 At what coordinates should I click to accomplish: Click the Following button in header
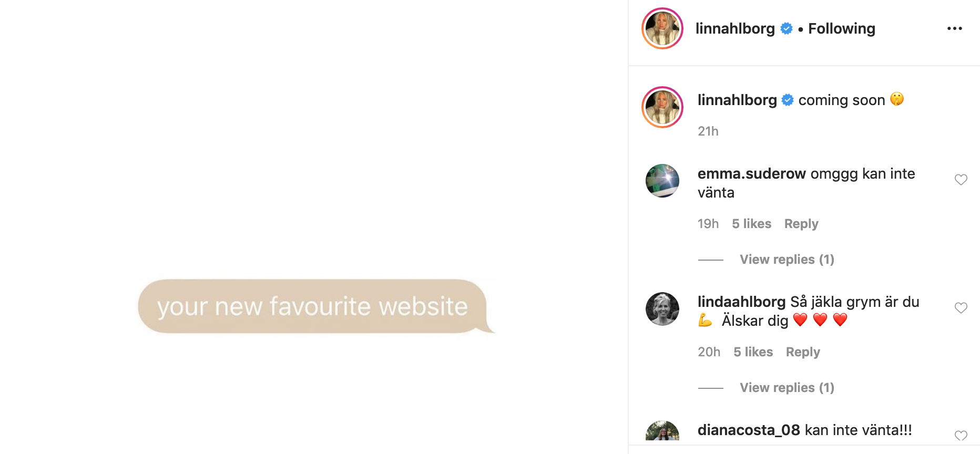tap(841, 28)
